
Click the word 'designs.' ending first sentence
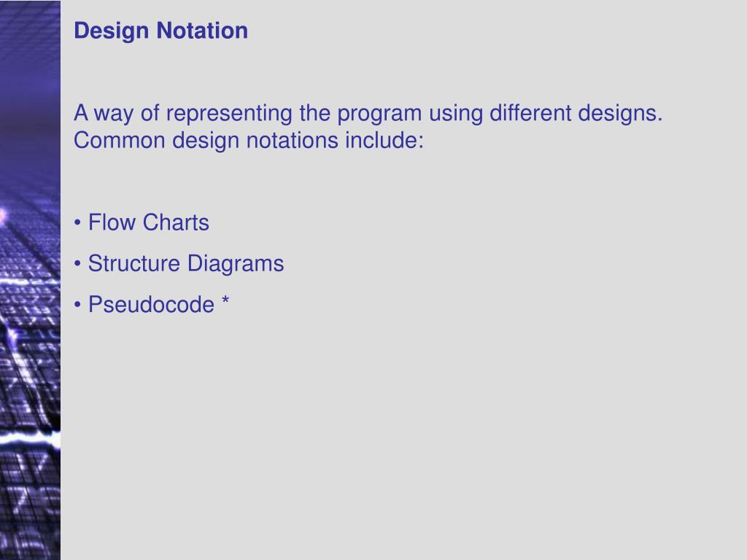coord(620,114)
